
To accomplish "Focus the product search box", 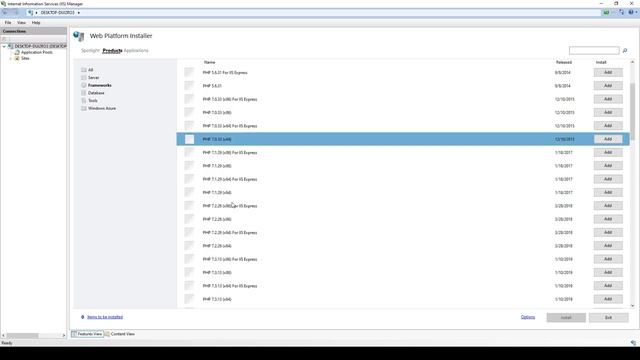I will tap(594, 51).
